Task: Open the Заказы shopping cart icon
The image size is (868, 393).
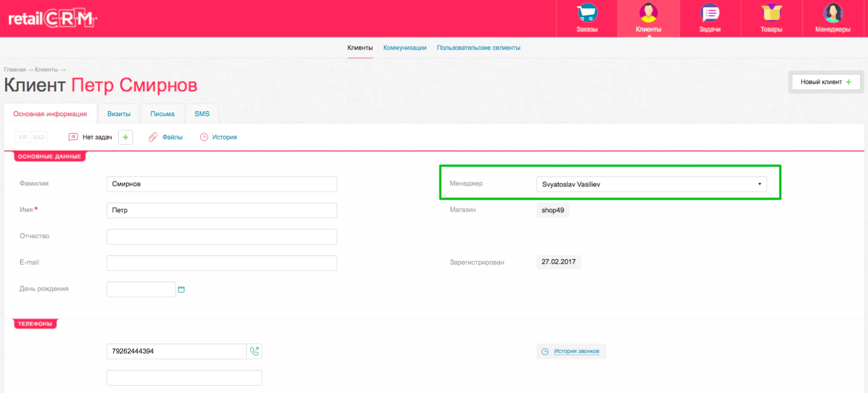Action: coord(587,13)
